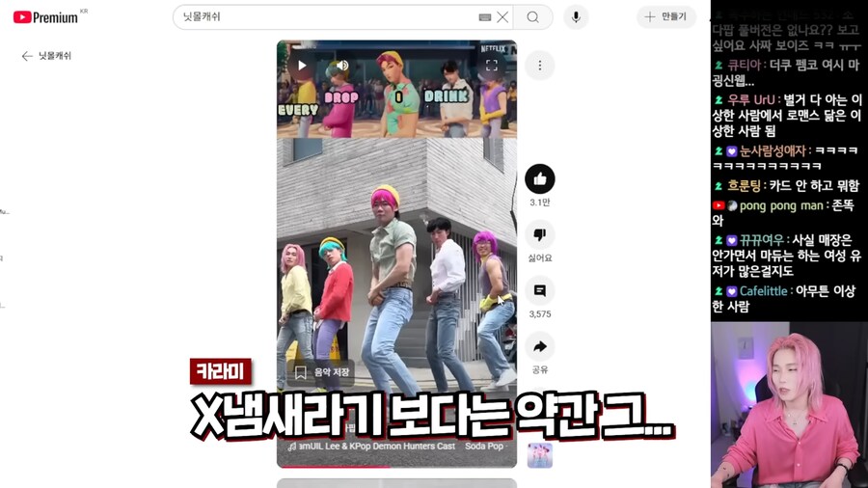
Task: Select 큐티아's chat message
Action: 786,73
